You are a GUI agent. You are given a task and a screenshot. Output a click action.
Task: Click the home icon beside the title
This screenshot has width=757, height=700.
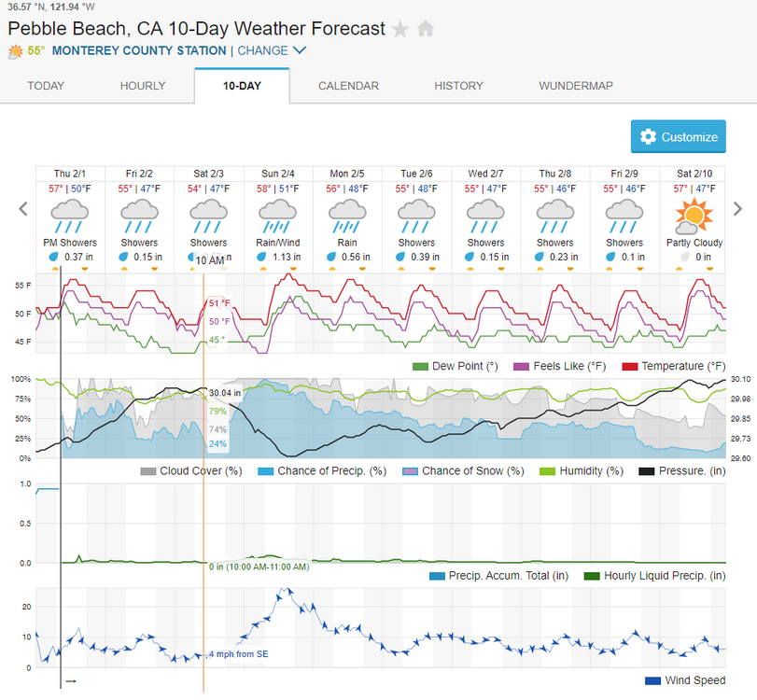point(426,29)
